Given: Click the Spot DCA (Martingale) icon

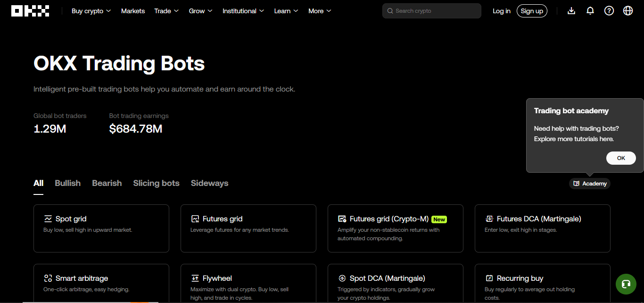Looking at the screenshot, I should coord(342,278).
